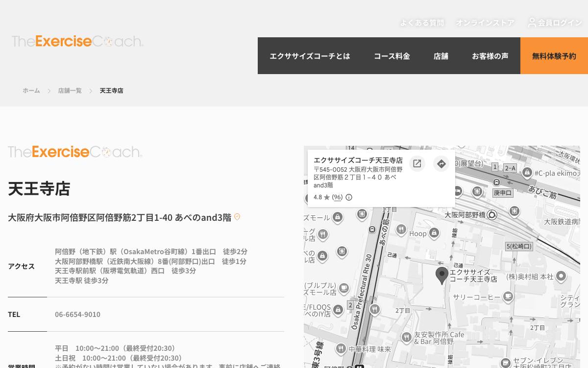
Task: Click the Exercise Coach logo above 天王寺店 heading
Action: 75,152
